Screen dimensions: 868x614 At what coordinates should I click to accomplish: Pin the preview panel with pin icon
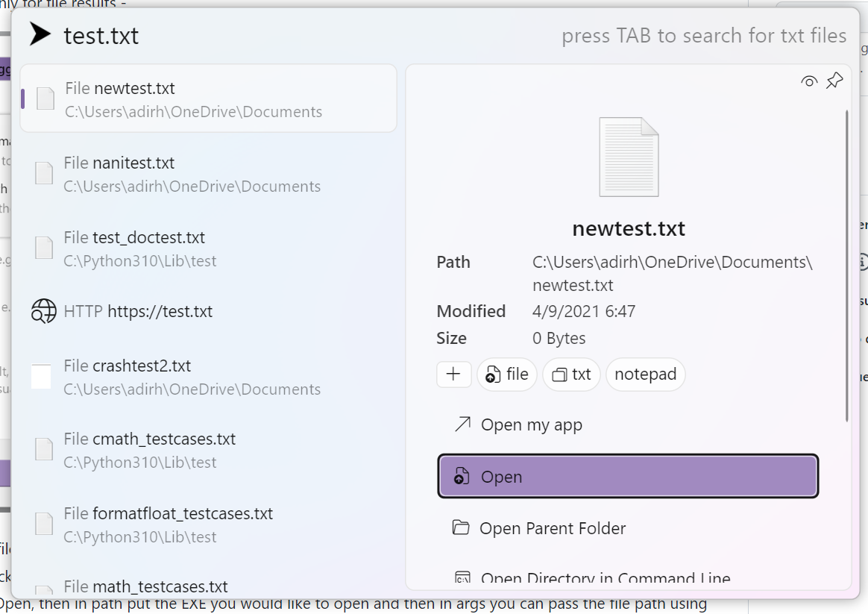[x=834, y=80]
